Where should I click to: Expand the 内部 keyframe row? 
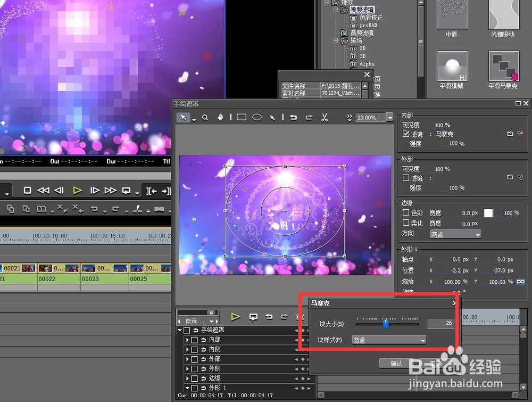(187, 340)
